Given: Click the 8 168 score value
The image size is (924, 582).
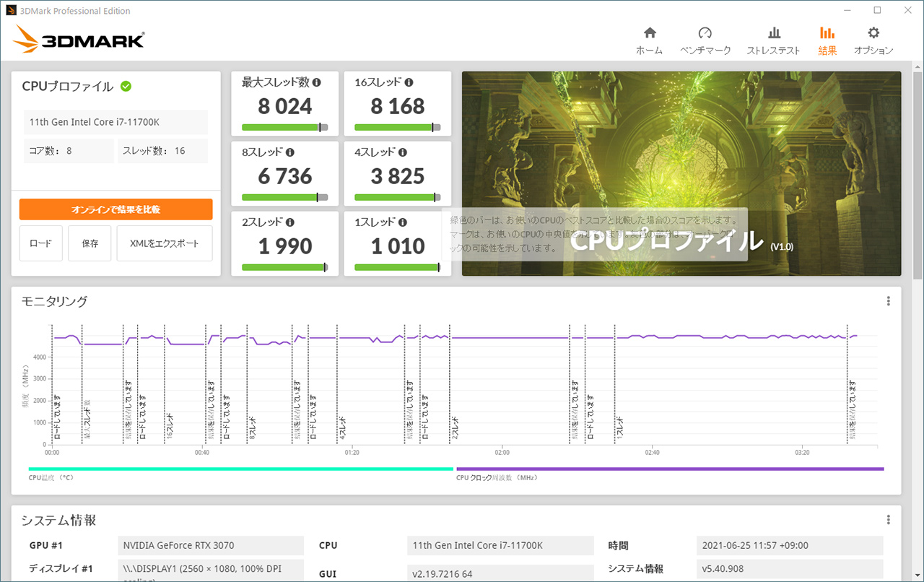Looking at the screenshot, I should pyautogui.click(x=398, y=107).
